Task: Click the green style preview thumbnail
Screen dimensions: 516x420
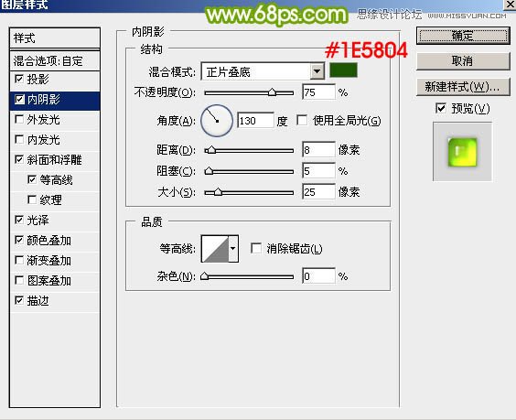Action: click(x=462, y=152)
